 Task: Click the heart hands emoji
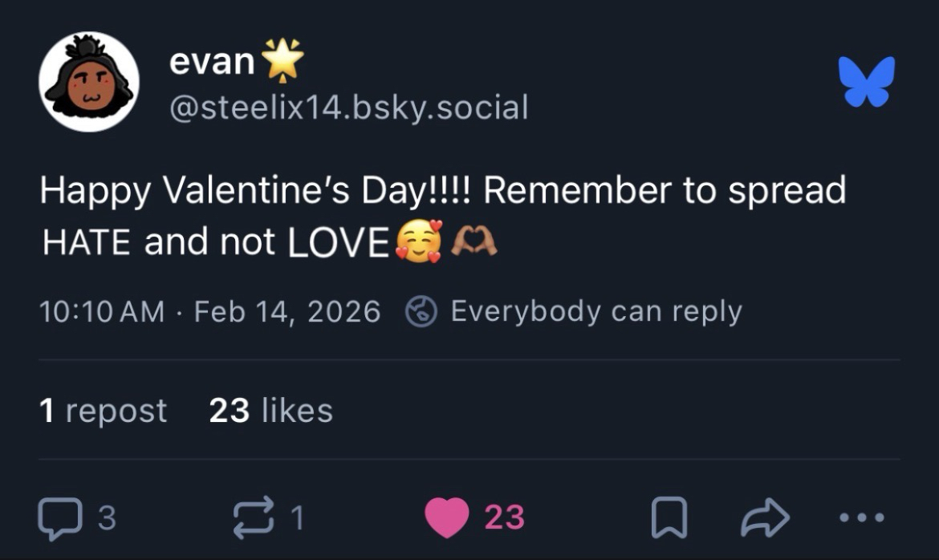tap(474, 241)
